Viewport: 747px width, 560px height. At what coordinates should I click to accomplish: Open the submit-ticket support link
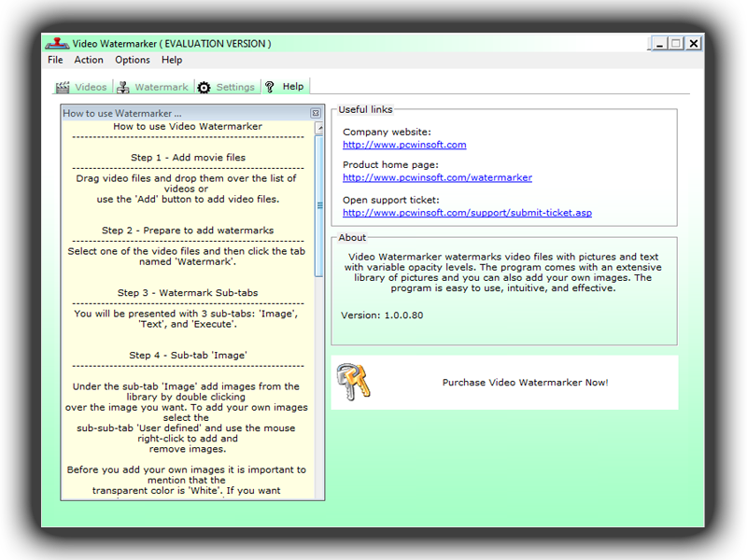click(468, 213)
